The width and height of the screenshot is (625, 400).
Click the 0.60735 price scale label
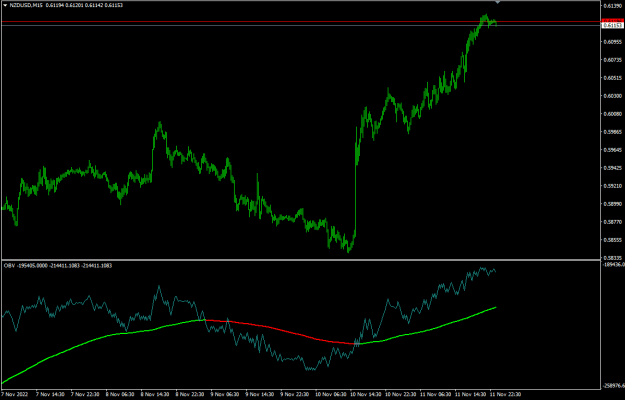coord(613,60)
